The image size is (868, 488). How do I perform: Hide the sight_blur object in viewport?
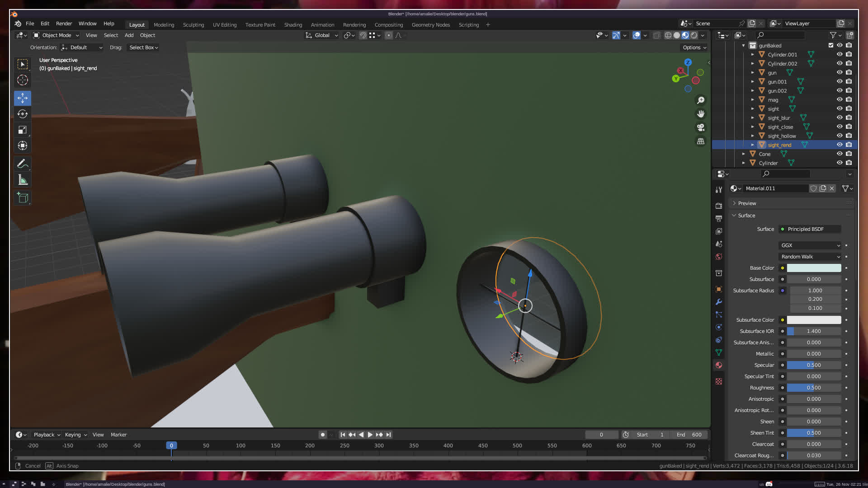(840, 117)
